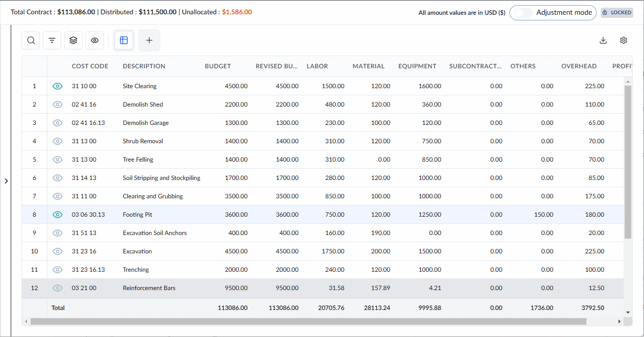Click the horizontal scrollbar right arrow

click(x=620, y=322)
